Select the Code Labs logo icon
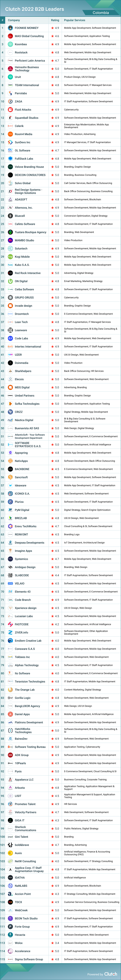This screenshot has width=121, height=980. (x=10, y=338)
